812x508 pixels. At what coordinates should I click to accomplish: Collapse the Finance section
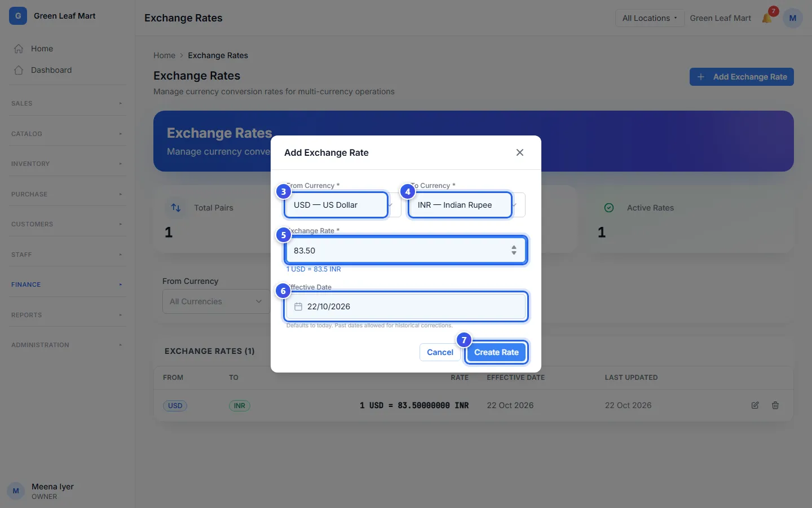coord(68,284)
